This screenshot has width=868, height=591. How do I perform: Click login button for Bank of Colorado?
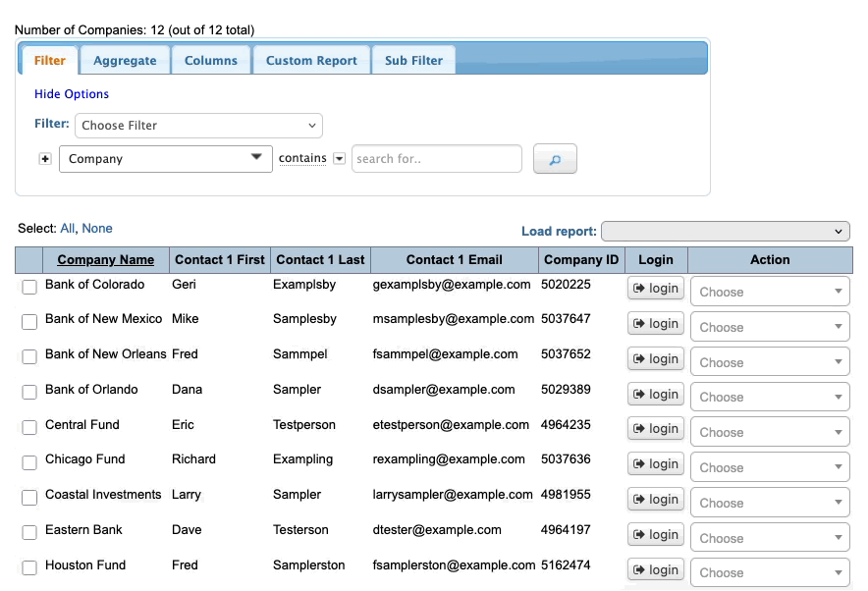[x=655, y=289]
